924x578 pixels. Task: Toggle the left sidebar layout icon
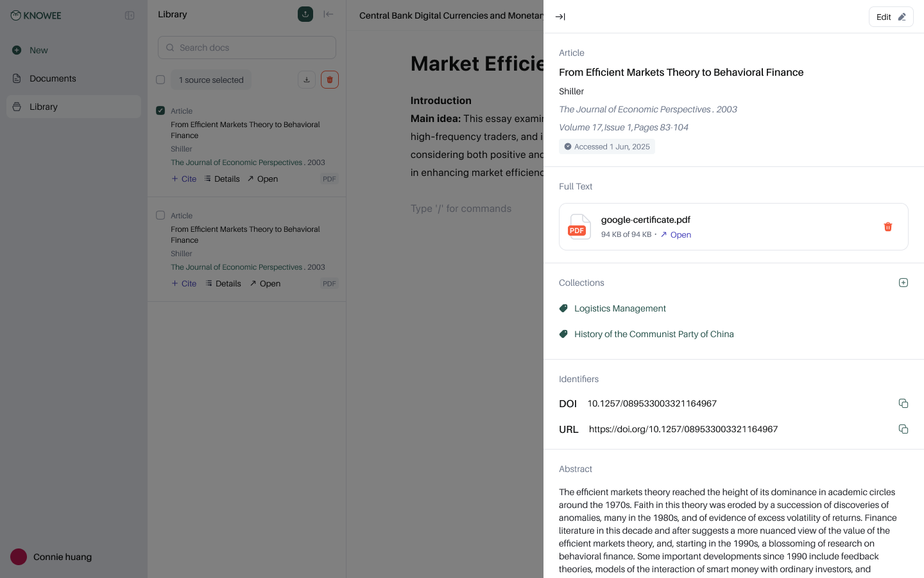coord(130,15)
